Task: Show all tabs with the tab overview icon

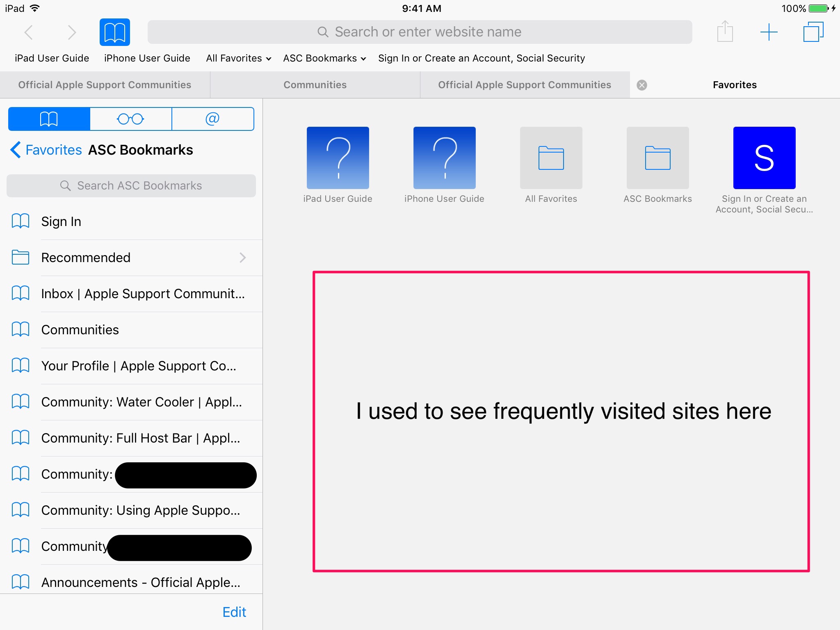Action: [x=814, y=32]
